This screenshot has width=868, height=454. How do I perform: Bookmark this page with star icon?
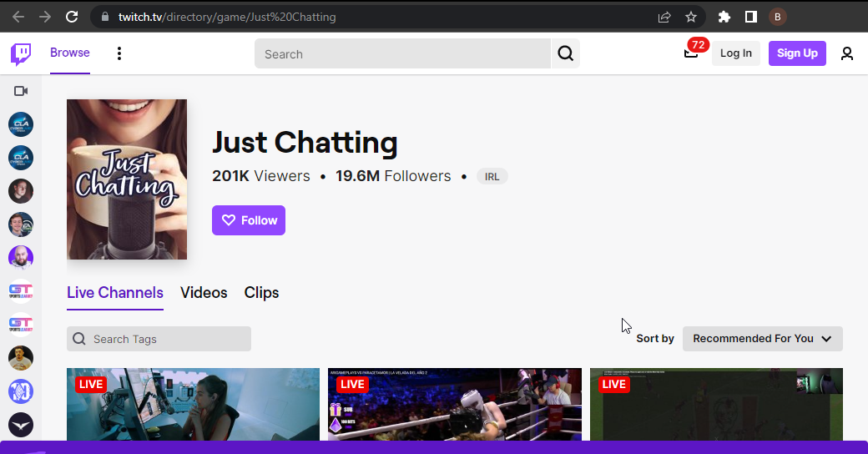coord(691,18)
